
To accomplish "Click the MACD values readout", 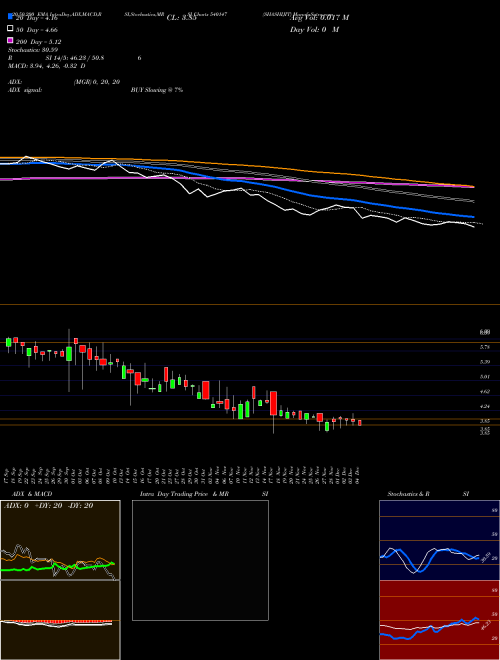I will click(47, 66).
